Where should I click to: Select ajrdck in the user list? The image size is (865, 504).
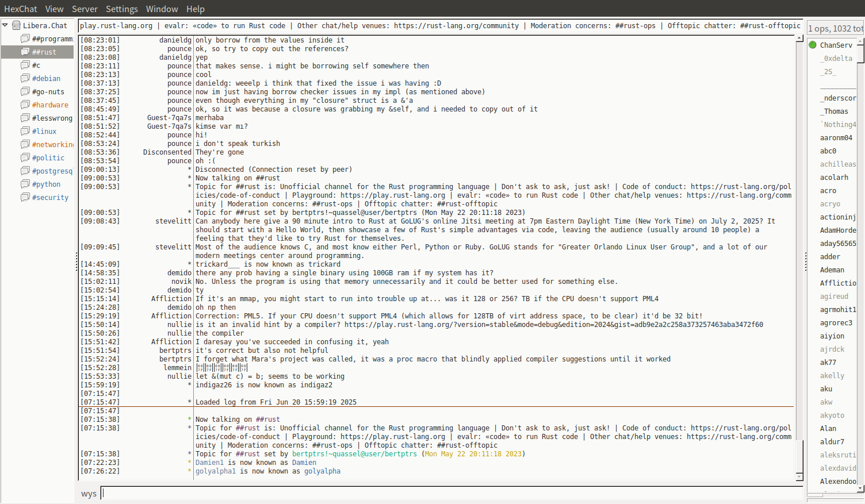(x=832, y=349)
